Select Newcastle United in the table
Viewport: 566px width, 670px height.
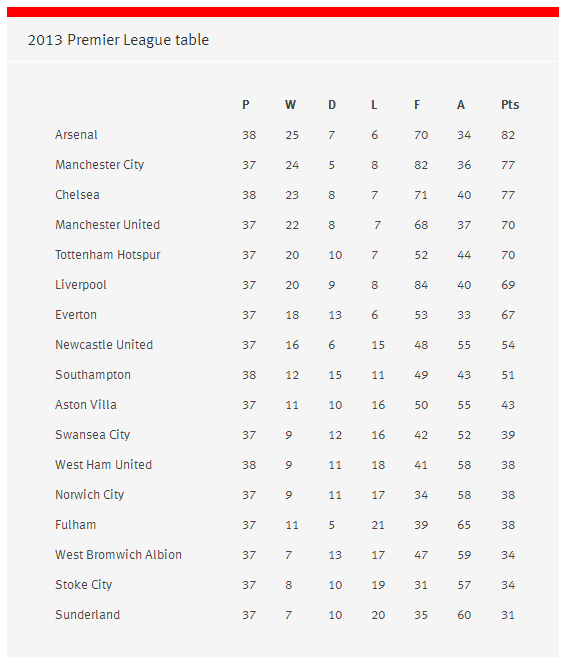click(x=104, y=345)
